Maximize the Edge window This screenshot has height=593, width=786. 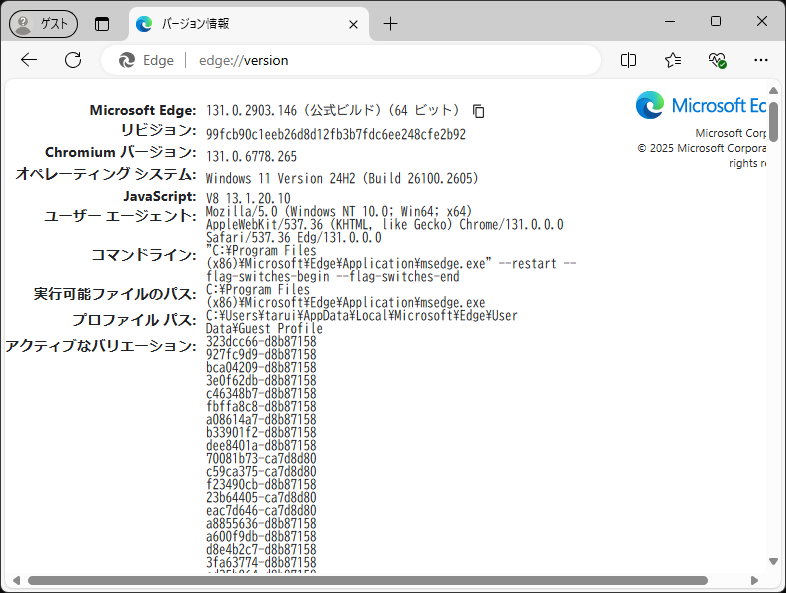point(716,22)
